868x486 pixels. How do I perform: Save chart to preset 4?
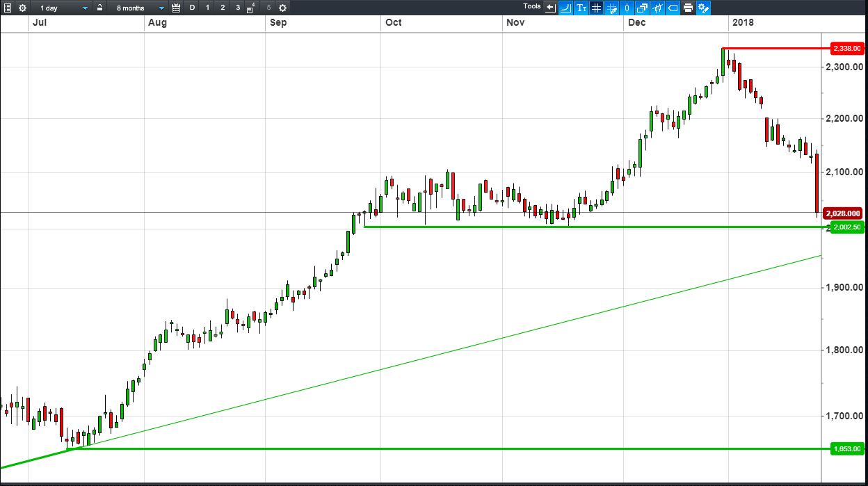click(251, 8)
